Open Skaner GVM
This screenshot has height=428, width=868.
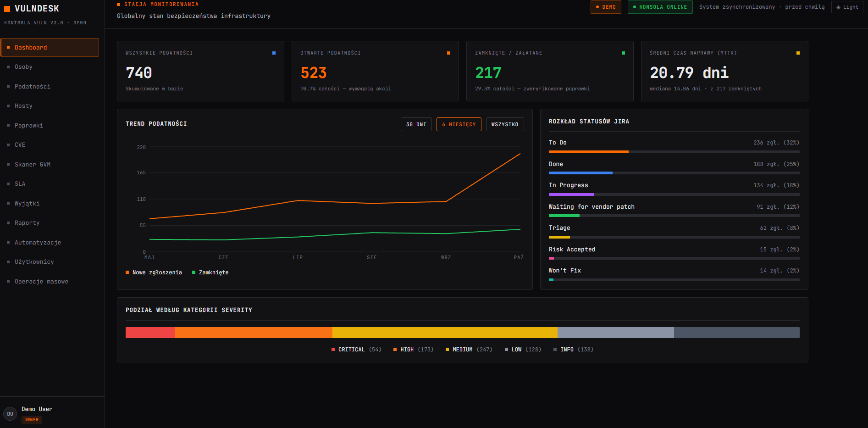(50, 165)
